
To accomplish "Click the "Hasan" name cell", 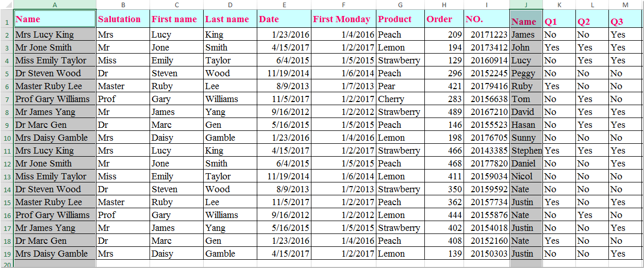I will (525, 125).
